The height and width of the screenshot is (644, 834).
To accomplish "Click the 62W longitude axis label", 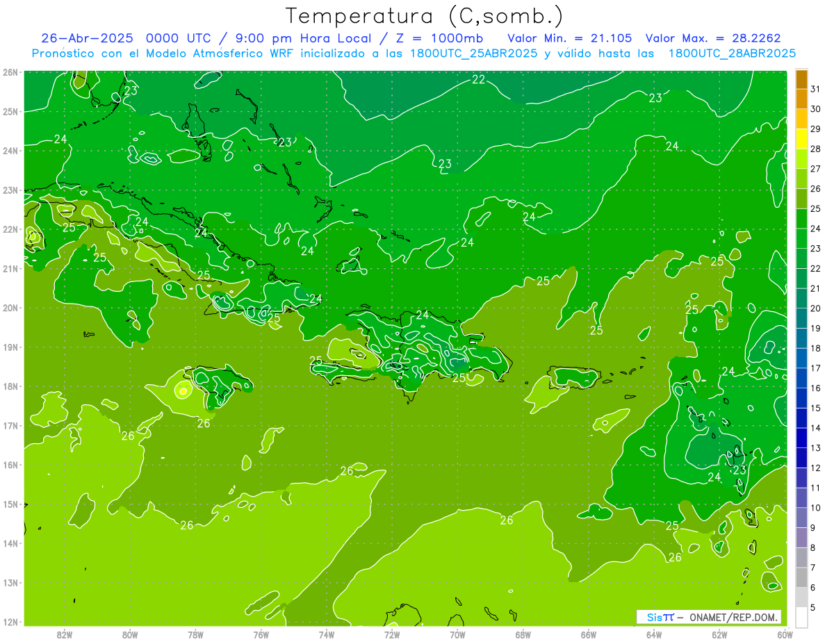I will coord(719,634).
